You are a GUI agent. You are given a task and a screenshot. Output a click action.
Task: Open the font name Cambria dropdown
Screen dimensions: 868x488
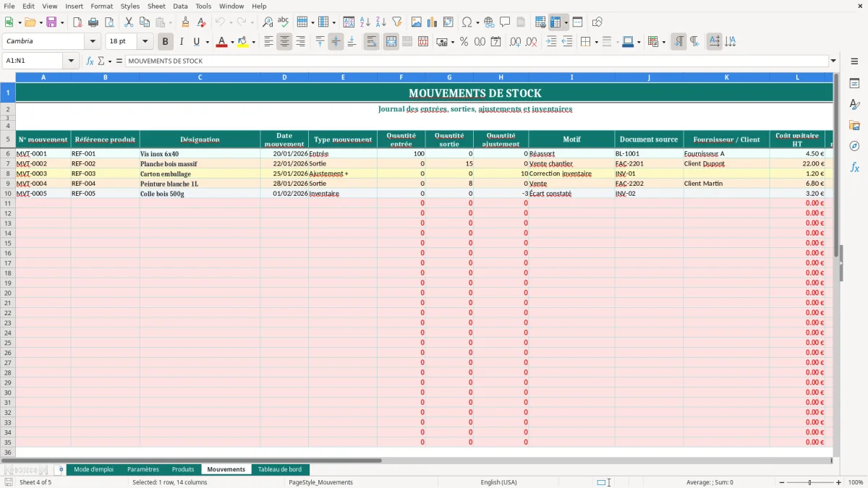(93, 41)
